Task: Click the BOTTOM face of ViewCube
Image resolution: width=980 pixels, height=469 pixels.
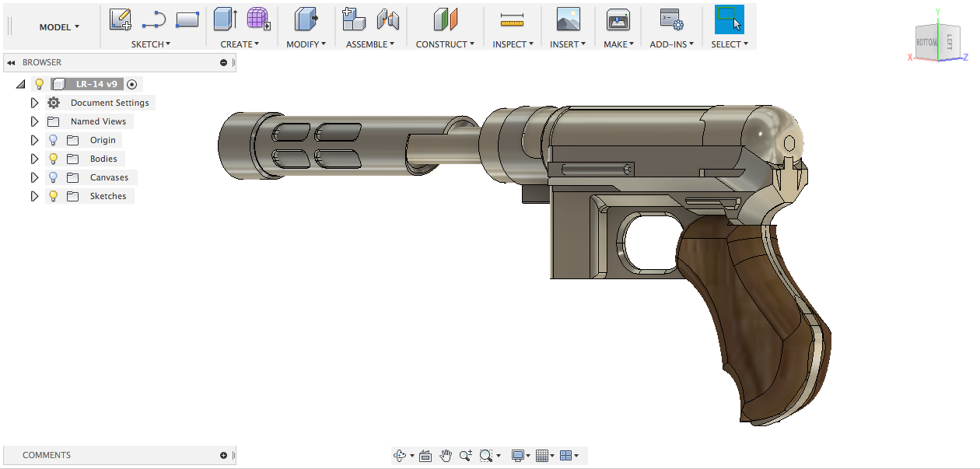Action: pyautogui.click(x=927, y=42)
